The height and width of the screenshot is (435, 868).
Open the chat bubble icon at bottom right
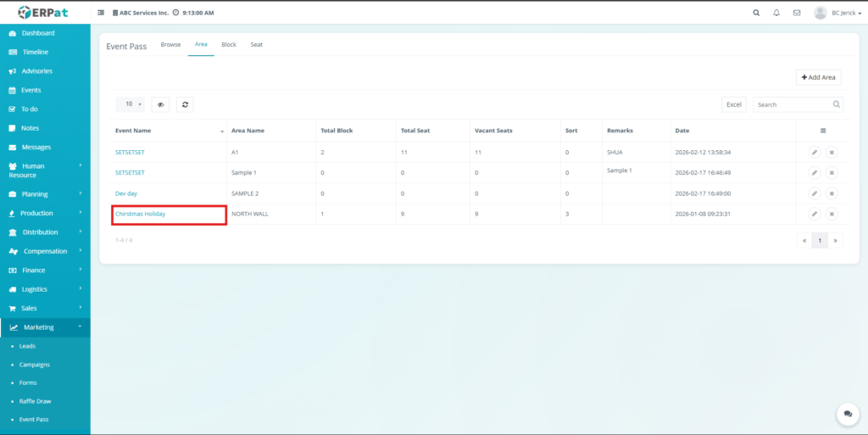click(847, 414)
